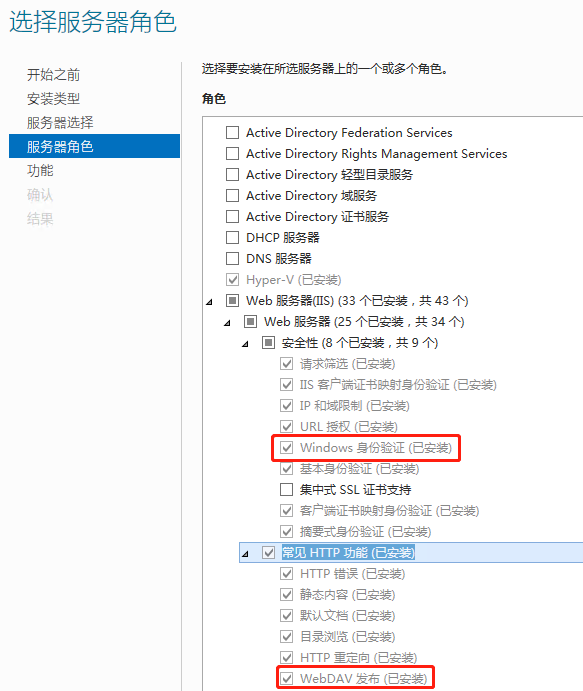Go to 确认 wizard step
The width and height of the screenshot is (583, 691).
point(40,194)
